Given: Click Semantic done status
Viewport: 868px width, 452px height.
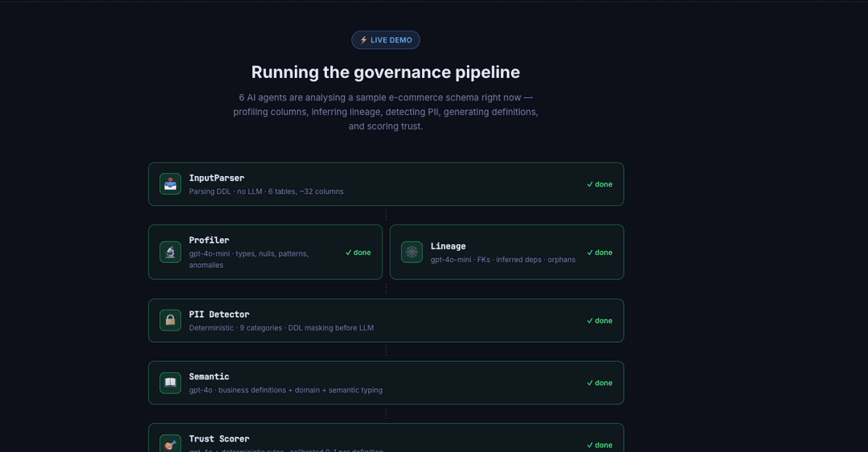Looking at the screenshot, I should (x=600, y=383).
